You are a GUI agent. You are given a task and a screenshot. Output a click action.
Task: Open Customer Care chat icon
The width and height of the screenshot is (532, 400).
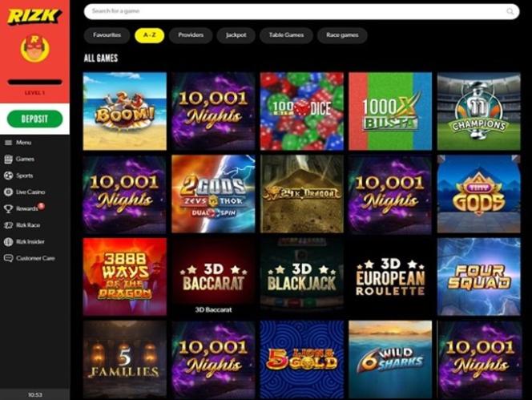[x=8, y=258]
